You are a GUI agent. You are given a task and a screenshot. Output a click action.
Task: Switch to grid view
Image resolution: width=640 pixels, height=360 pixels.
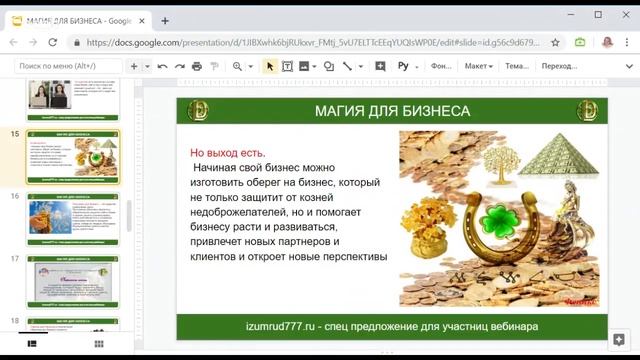click(x=99, y=344)
